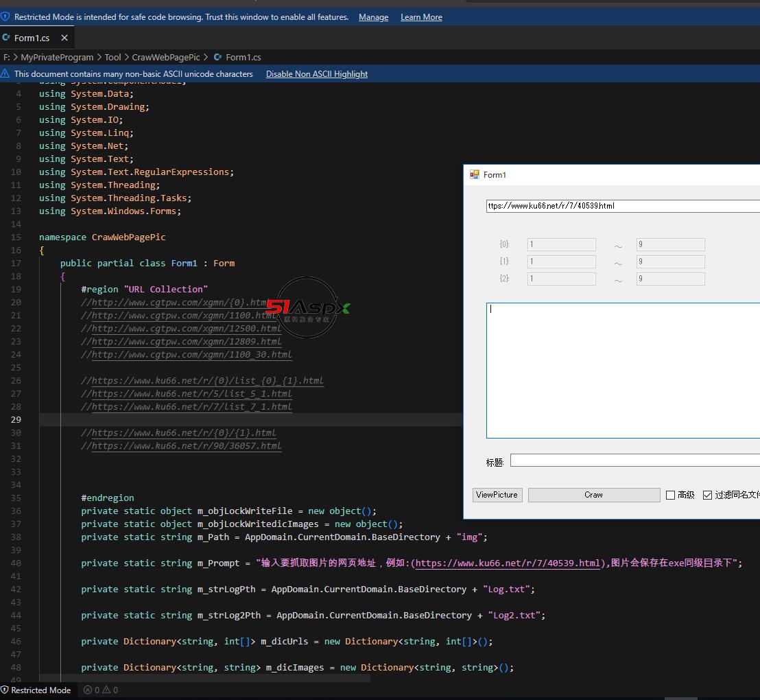Enable the 高级 checkbox in Form1

click(x=670, y=495)
